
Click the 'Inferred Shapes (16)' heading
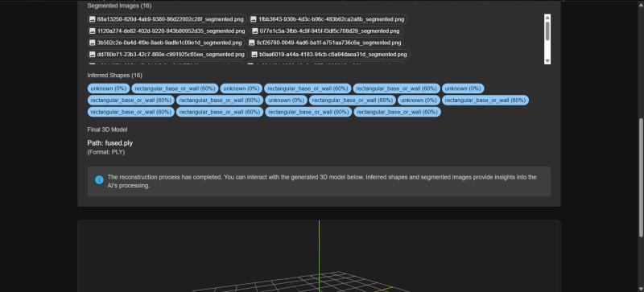tap(114, 75)
